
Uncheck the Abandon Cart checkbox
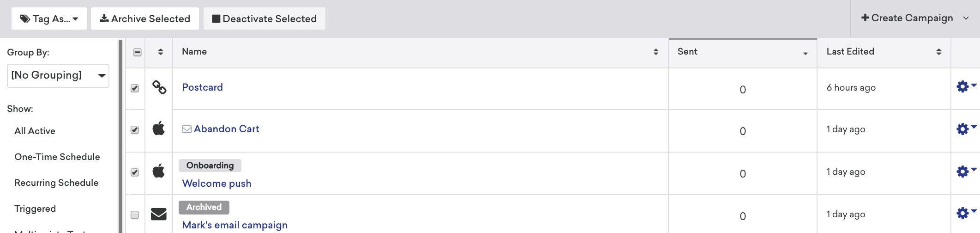coord(135,130)
